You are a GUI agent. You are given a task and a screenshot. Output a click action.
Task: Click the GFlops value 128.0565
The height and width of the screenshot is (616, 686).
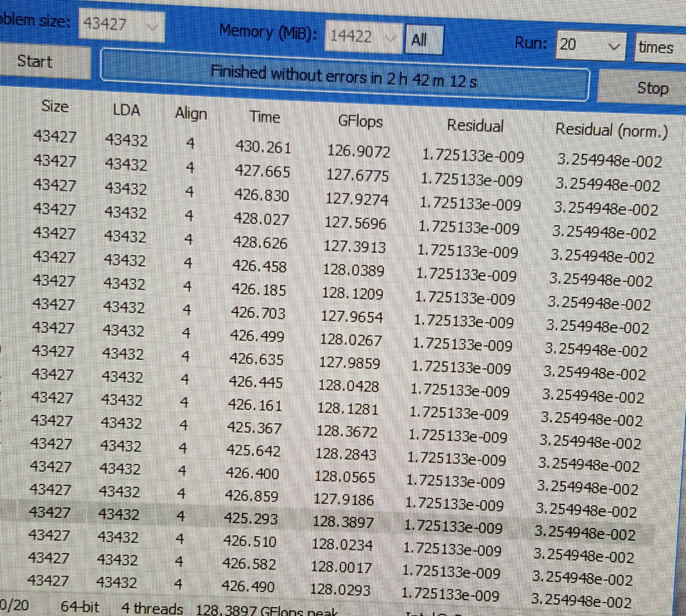click(345, 477)
